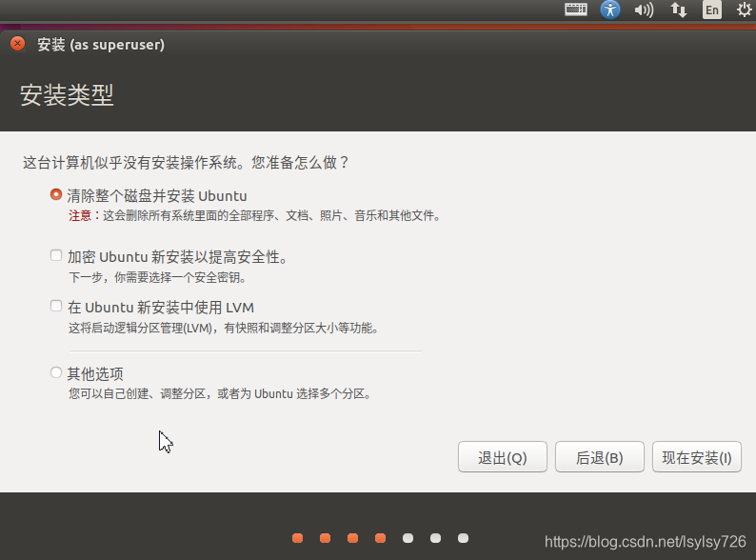Click the 这将启动逻辑分区管理(LVM) description
The width and height of the screenshot is (756, 560).
[224, 328]
